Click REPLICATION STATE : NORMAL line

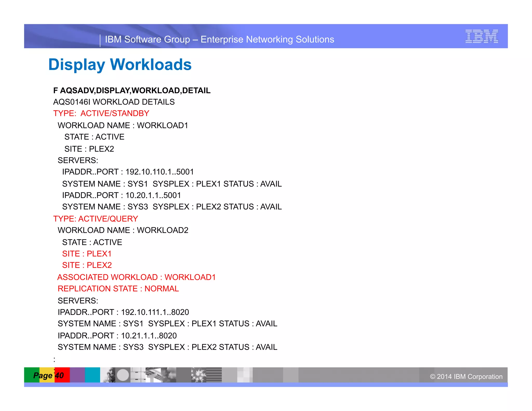[x=118, y=289]
